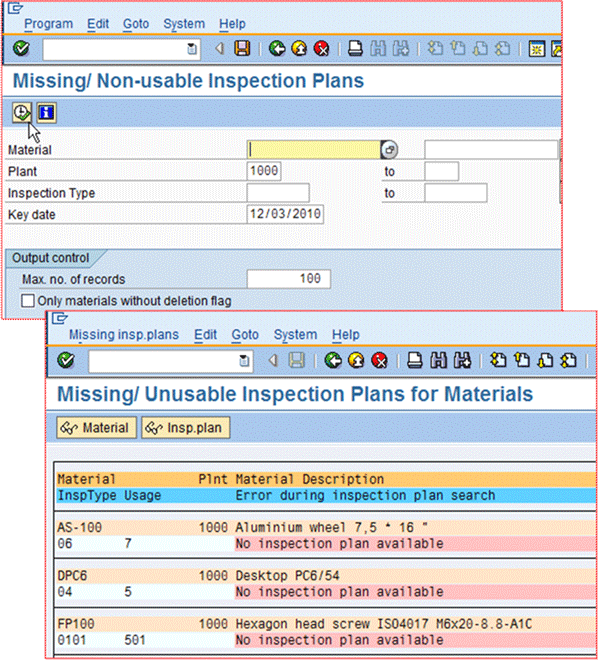Open Missing insp.plans menu
The height and width of the screenshot is (660, 600).
(x=124, y=335)
